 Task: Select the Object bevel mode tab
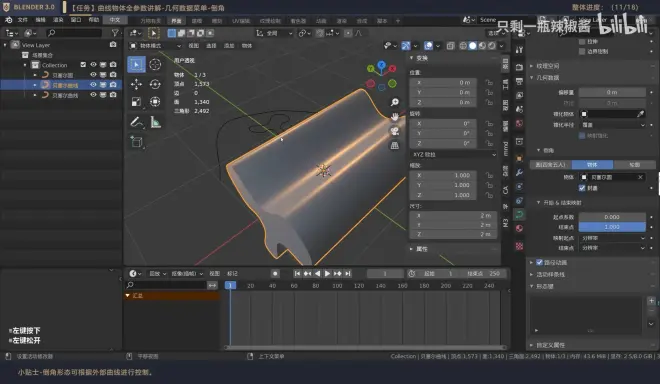(x=592, y=165)
